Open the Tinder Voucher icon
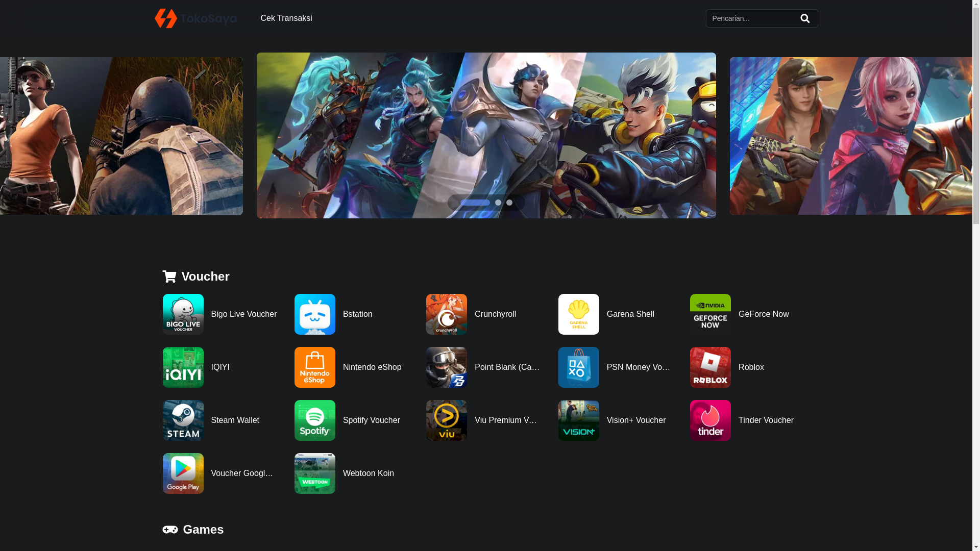The width and height of the screenshot is (980, 551). [710, 420]
